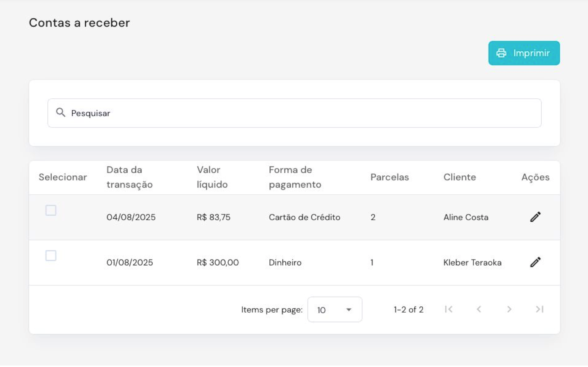Image resolution: width=588 pixels, height=367 pixels.
Task: Sort by Data da transação column header
Action: tap(129, 177)
